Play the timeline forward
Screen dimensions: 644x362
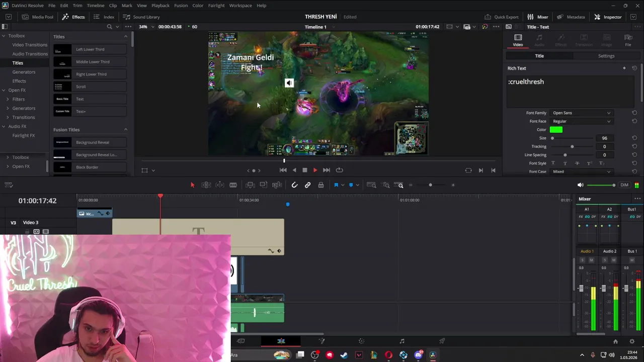(315, 170)
